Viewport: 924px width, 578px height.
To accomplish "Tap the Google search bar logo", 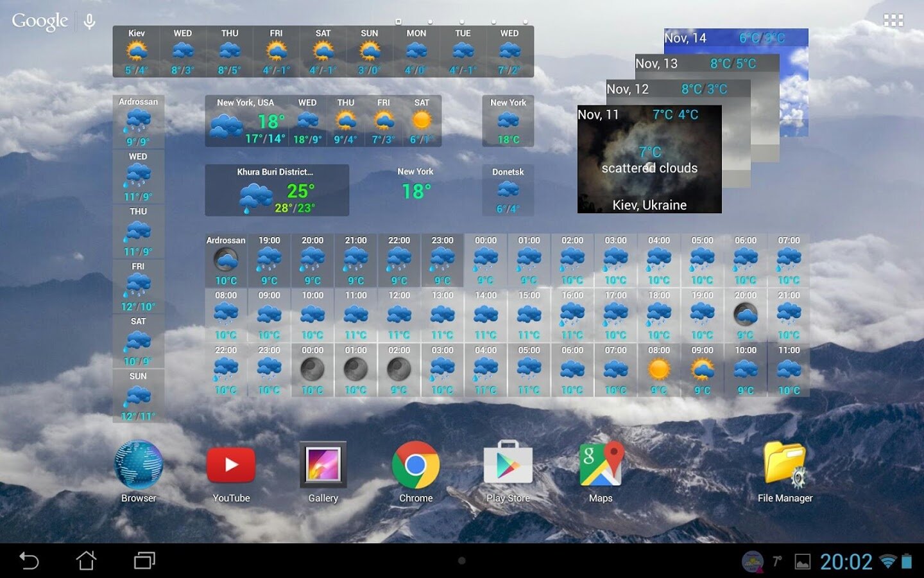I will (x=40, y=21).
